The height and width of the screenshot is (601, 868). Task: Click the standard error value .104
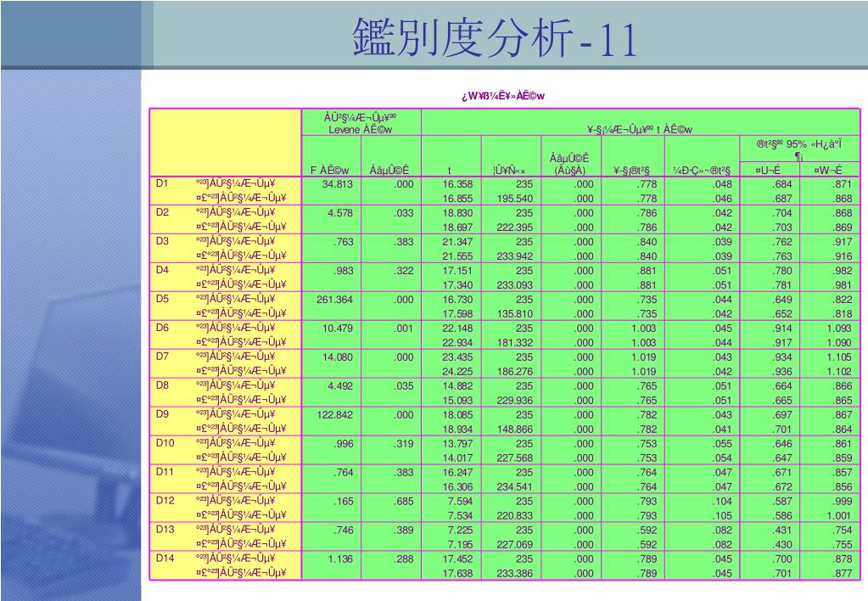(722, 501)
